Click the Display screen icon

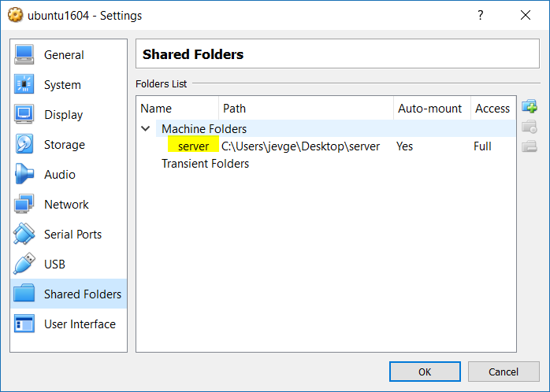[x=24, y=114]
